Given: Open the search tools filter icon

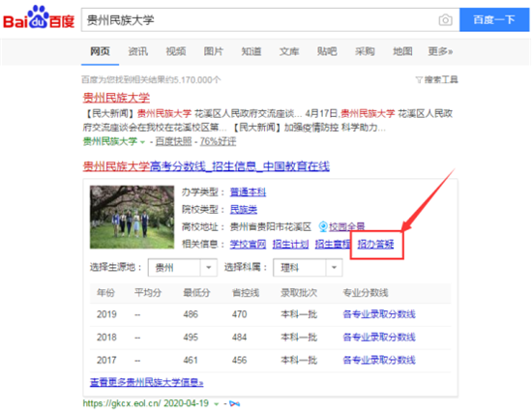Looking at the screenshot, I should click(x=419, y=80).
